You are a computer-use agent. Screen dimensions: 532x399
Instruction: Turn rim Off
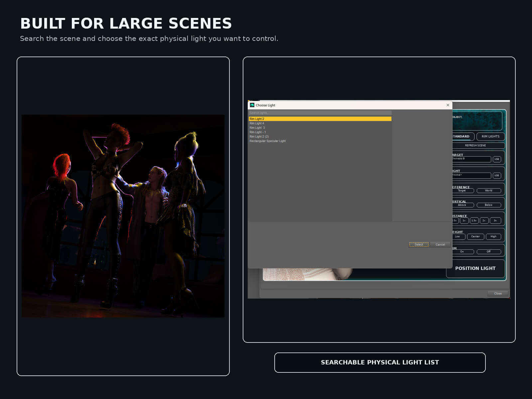(x=489, y=252)
